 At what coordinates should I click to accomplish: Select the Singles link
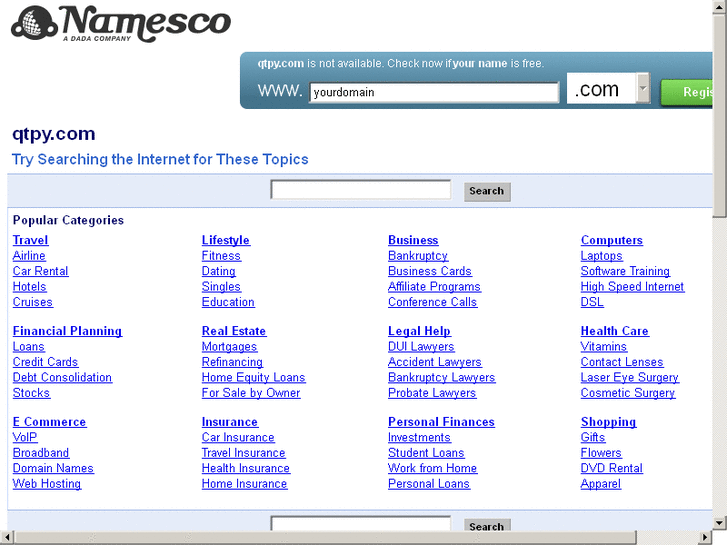pos(221,287)
